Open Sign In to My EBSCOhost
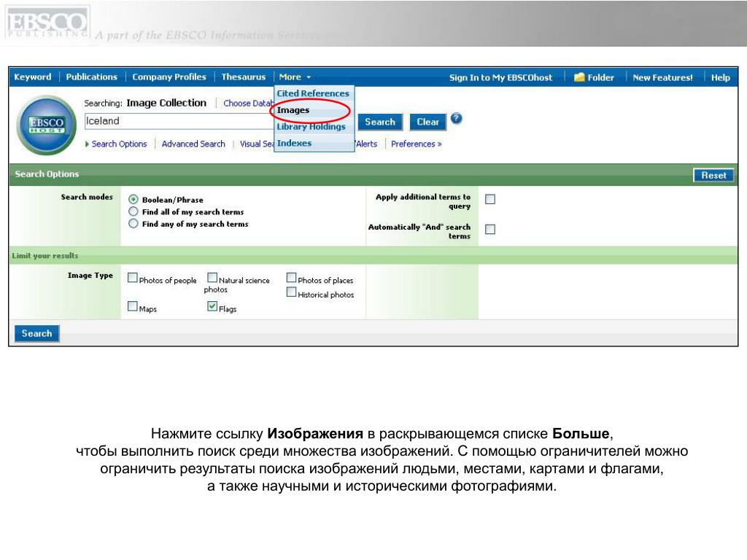This screenshot has height=560, width=747. tap(500, 77)
